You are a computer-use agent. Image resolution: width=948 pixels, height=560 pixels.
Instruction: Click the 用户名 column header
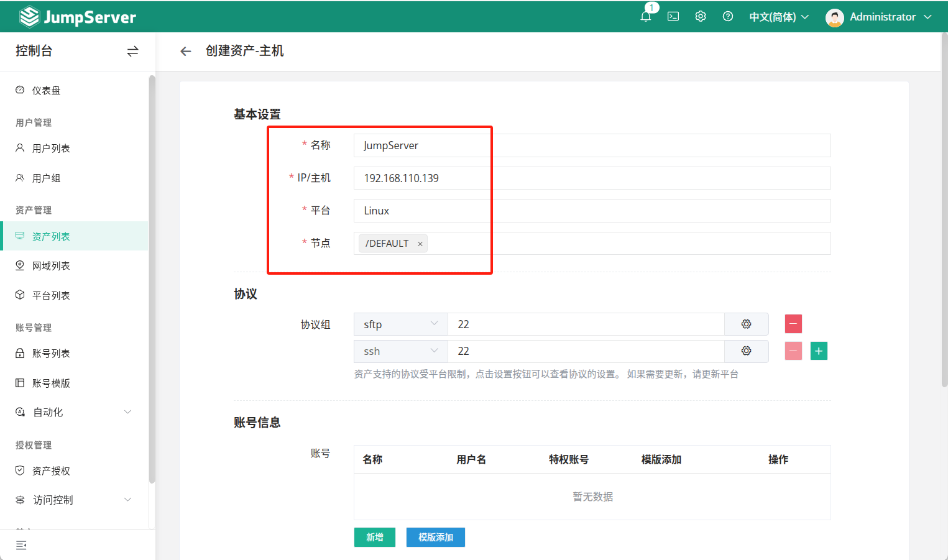(471, 459)
